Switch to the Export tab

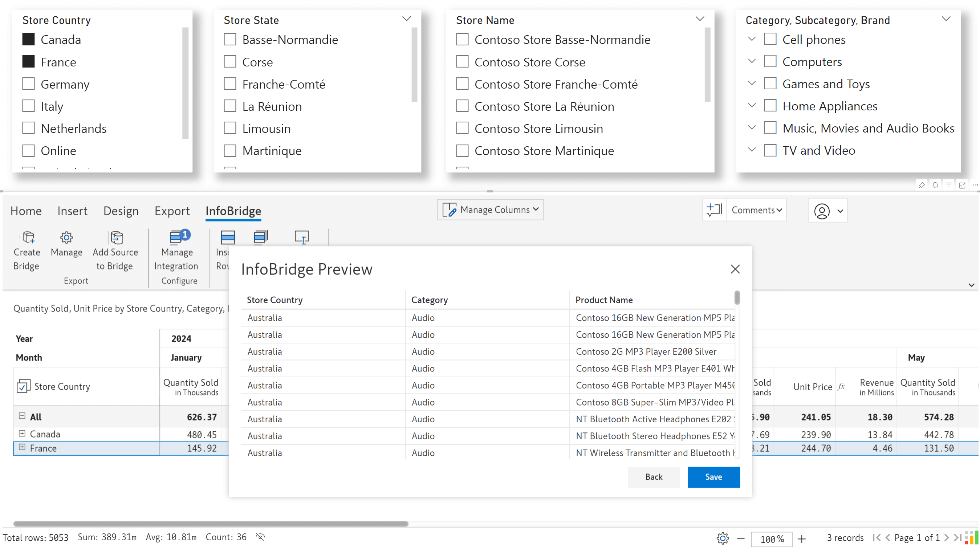(x=172, y=211)
